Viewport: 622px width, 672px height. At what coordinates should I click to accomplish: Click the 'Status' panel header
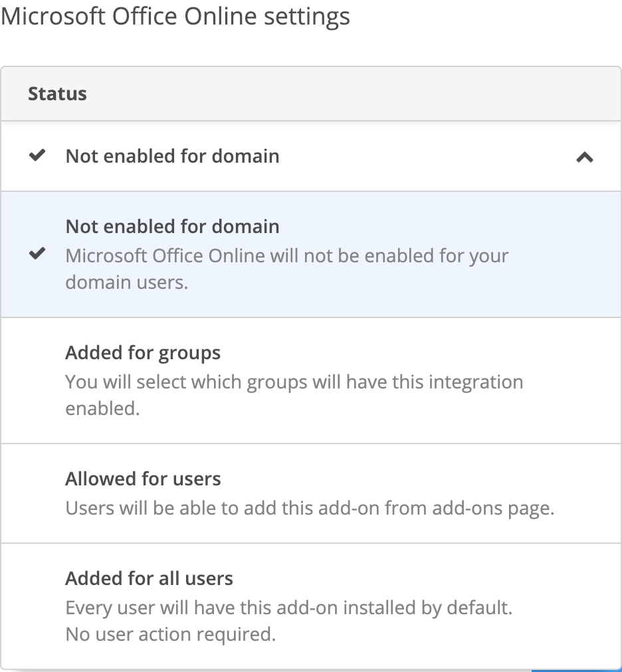(x=57, y=94)
